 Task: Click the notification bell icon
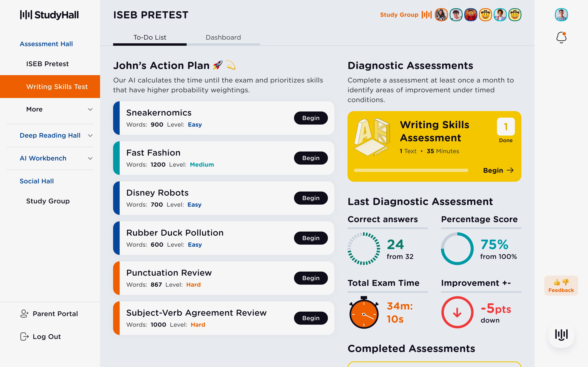(x=561, y=38)
